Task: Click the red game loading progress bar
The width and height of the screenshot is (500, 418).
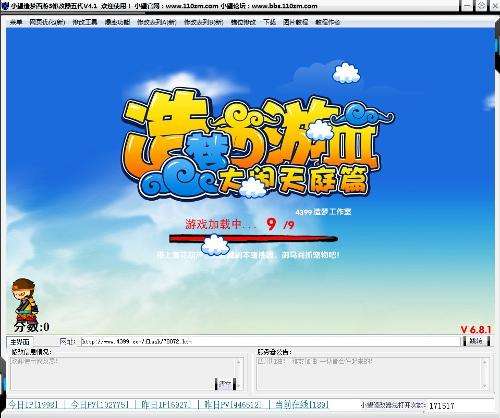Action: [253, 239]
